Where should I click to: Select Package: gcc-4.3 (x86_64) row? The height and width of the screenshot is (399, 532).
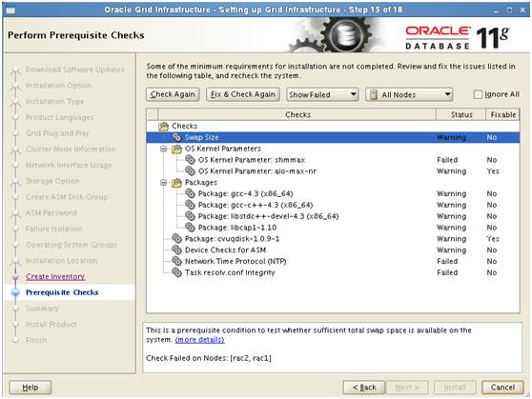tap(333, 193)
